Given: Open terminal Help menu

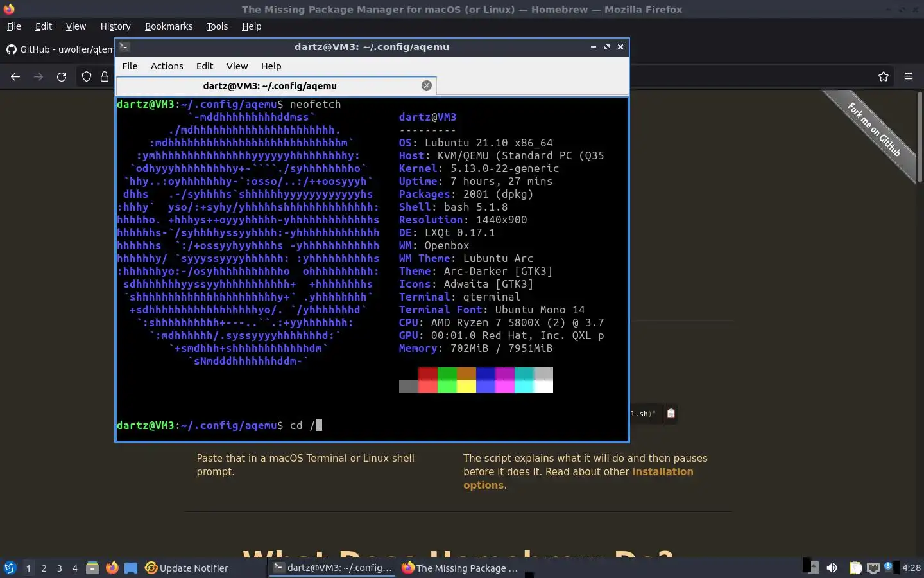Looking at the screenshot, I should coord(271,66).
